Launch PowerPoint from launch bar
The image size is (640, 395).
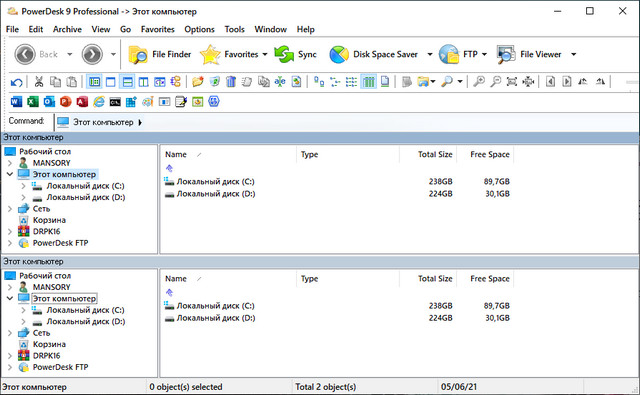point(66,102)
